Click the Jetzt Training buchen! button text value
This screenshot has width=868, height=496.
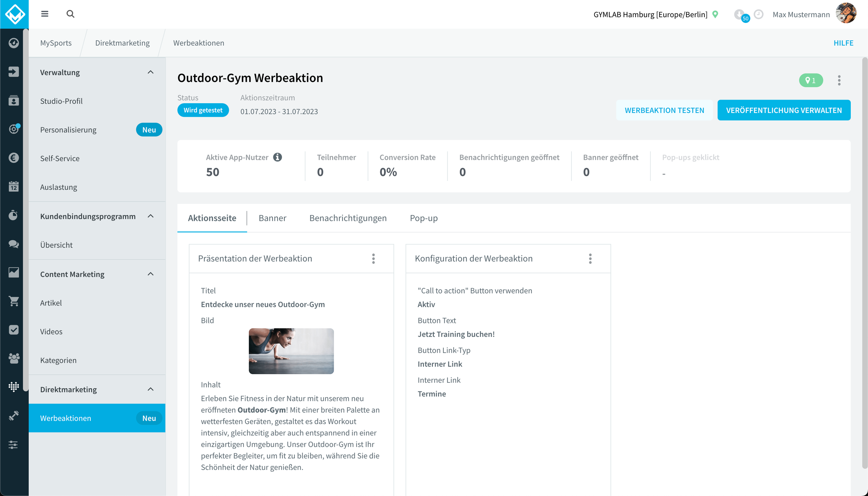[456, 334]
